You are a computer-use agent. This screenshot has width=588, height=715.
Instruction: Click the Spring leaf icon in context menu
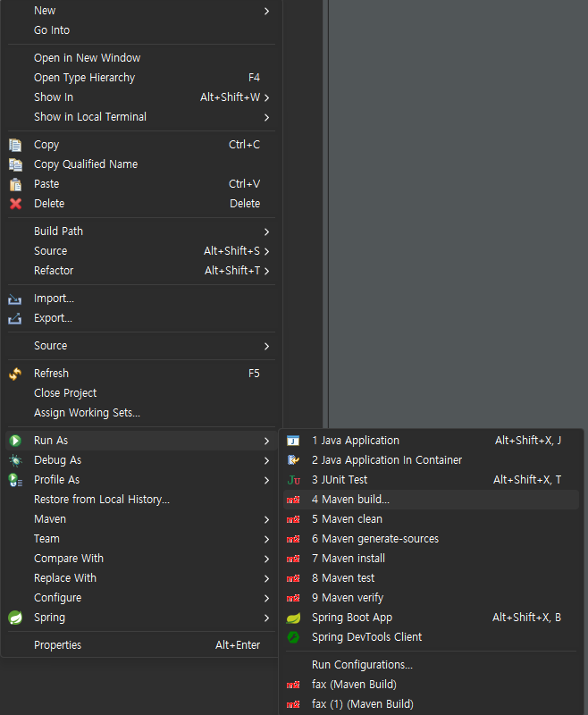pyautogui.click(x=15, y=618)
